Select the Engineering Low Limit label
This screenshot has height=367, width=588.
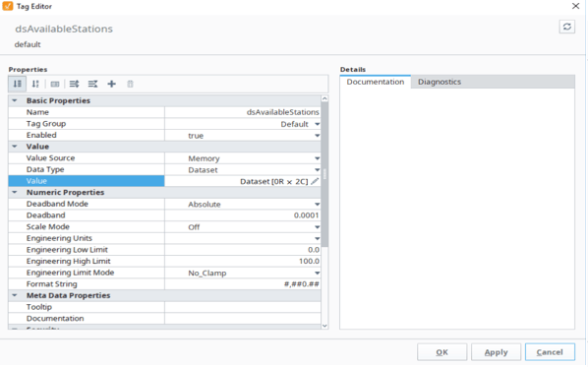tap(67, 250)
